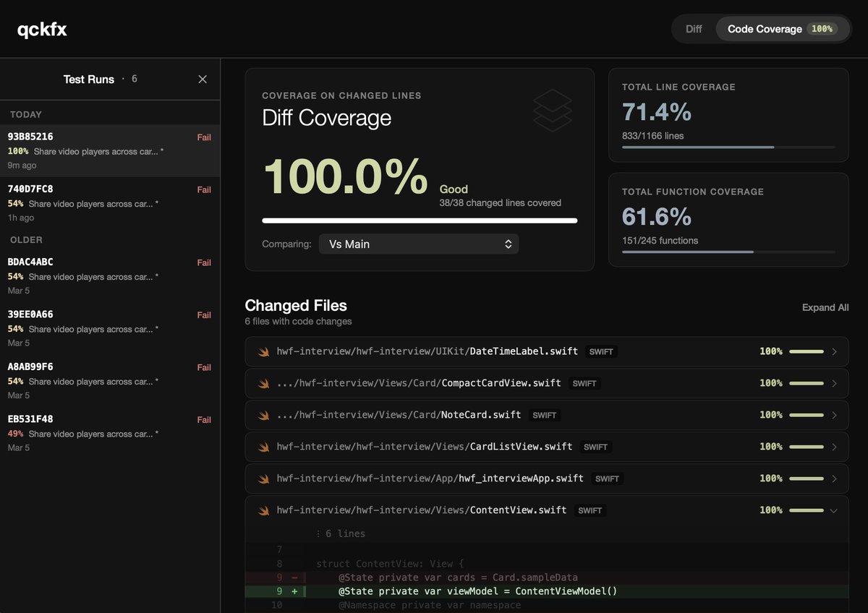The width and height of the screenshot is (868, 613).
Task: Click CardListView.swift file name
Action: click(x=521, y=447)
